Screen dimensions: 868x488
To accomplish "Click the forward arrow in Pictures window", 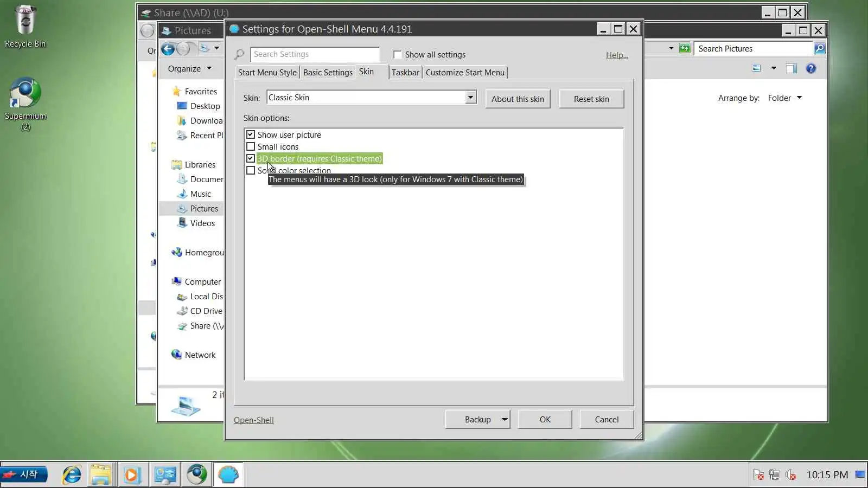I will click(183, 49).
